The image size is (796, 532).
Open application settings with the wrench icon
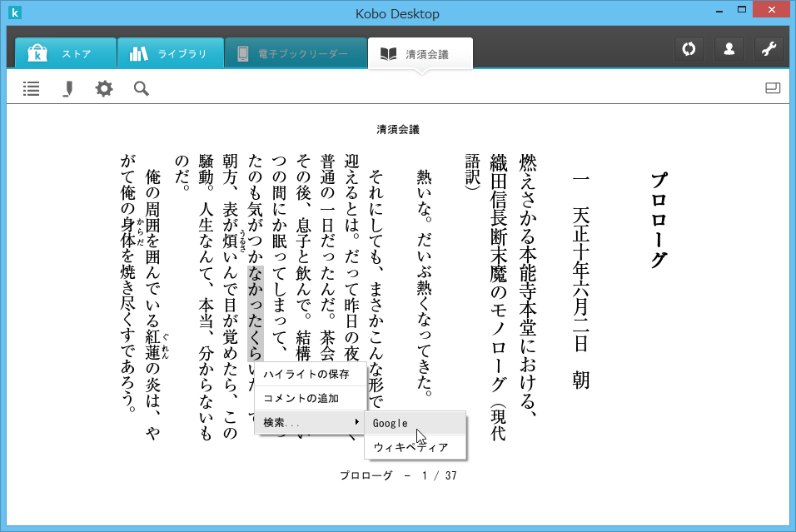coord(769,48)
